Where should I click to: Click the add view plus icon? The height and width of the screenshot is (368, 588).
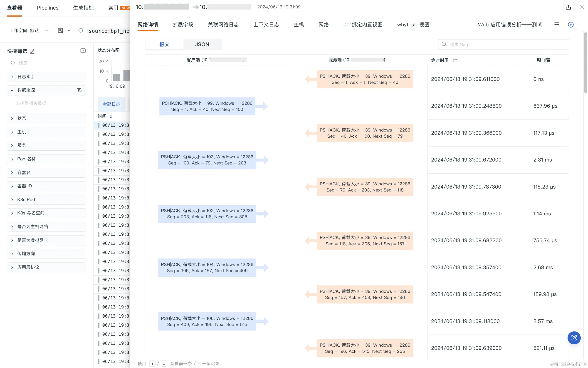(x=571, y=25)
